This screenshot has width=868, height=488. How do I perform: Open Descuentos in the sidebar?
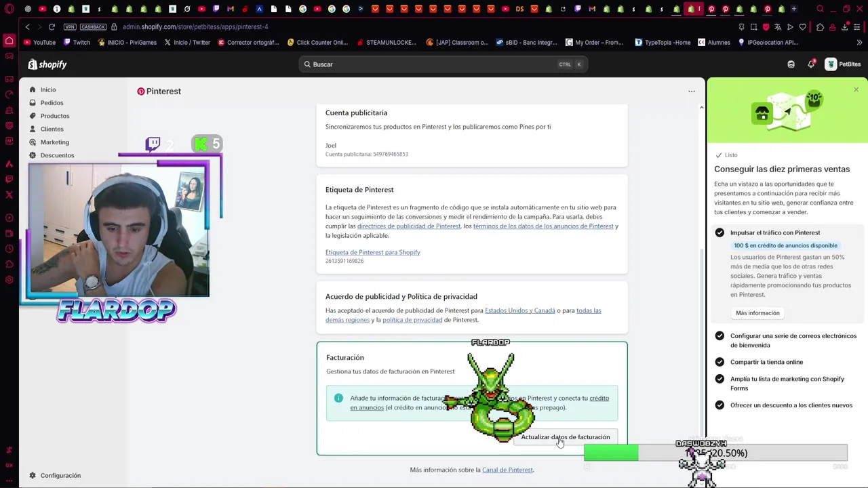coord(57,155)
